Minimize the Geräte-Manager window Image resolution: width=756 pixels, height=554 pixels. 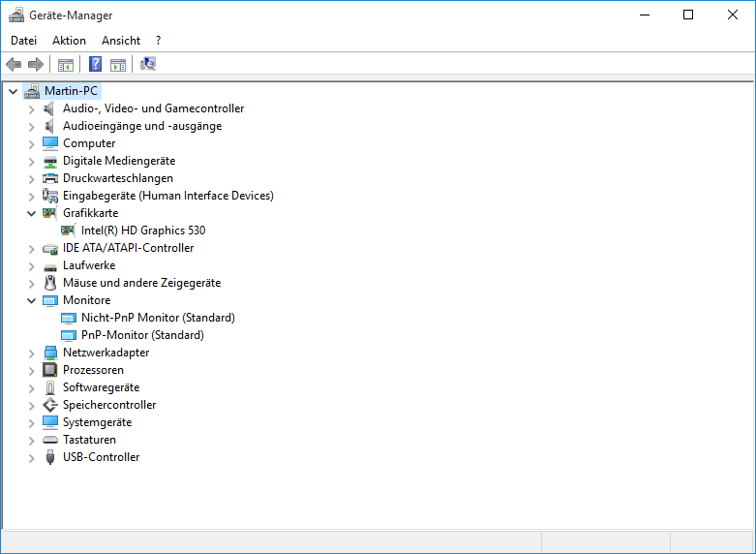coord(645,15)
